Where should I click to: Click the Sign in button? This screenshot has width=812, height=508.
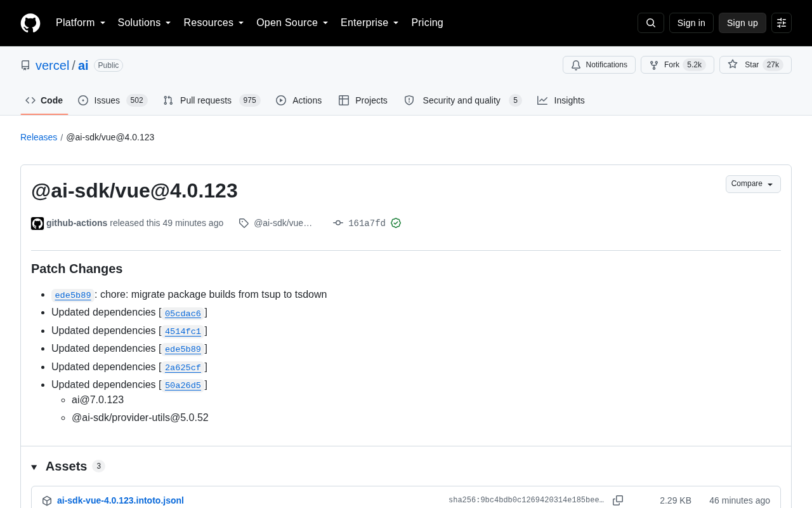691,23
